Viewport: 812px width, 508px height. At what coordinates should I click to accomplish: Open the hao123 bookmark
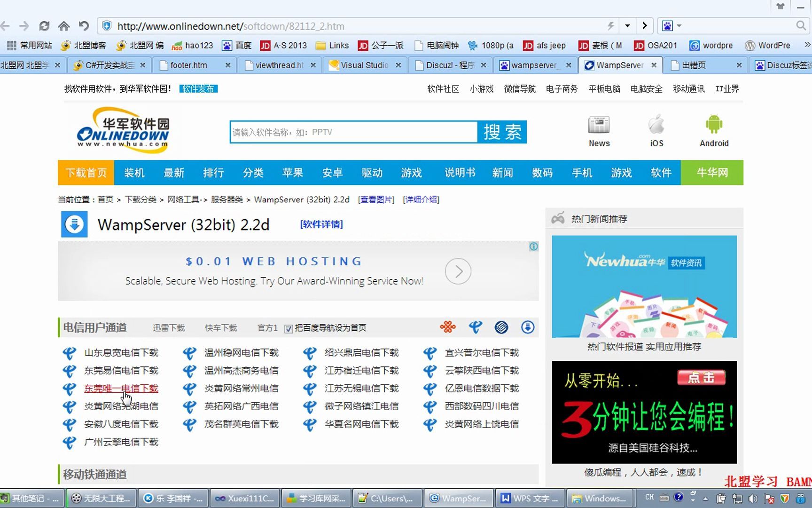192,46
